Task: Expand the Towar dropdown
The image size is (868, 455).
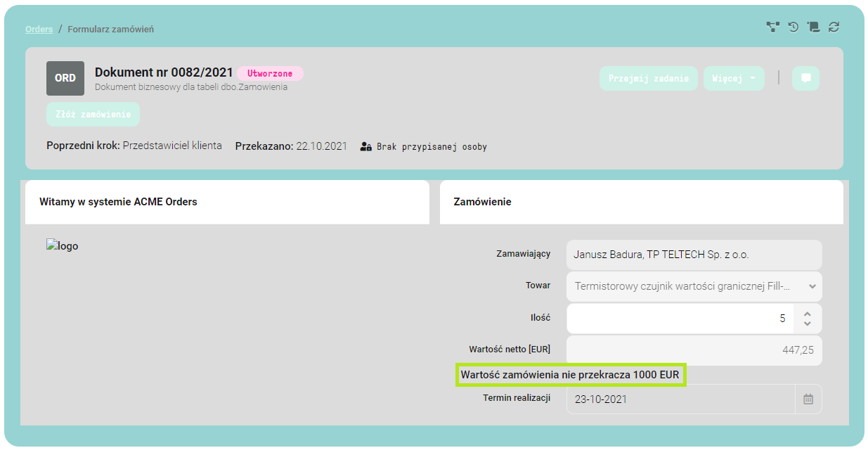Action: tap(812, 286)
